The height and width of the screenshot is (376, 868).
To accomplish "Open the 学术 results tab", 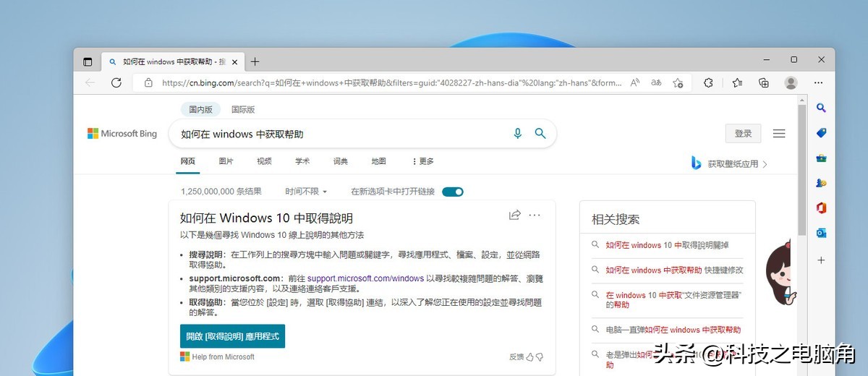I will (x=302, y=161).
